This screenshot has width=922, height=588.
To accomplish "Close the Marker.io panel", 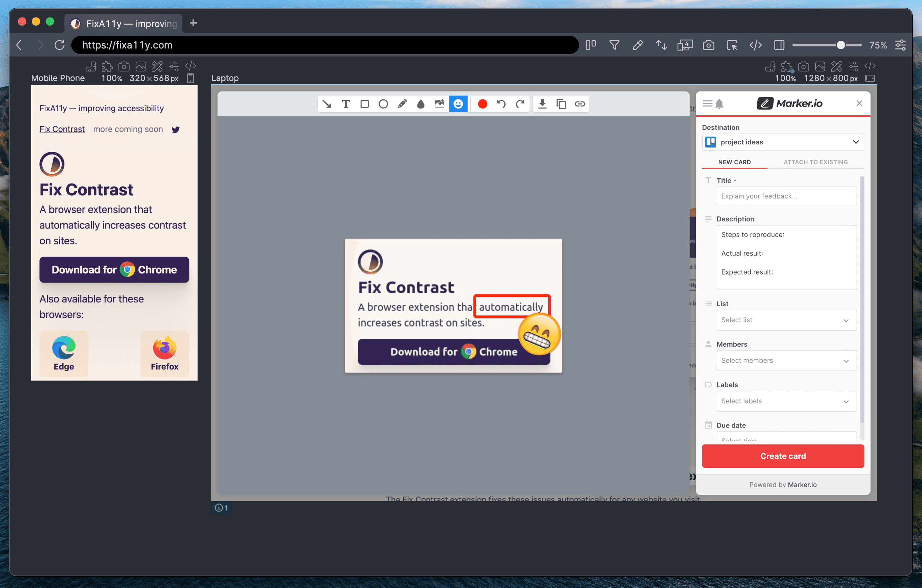I will point(859,103).
